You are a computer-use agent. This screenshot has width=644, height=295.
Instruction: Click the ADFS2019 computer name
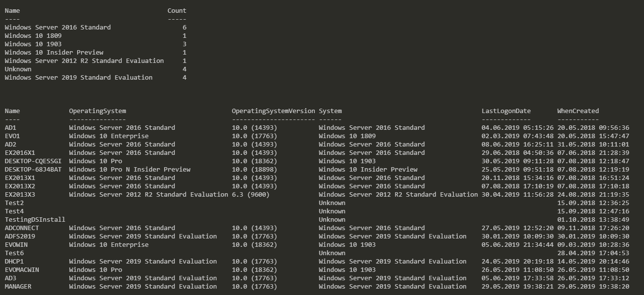click(20, 236)
